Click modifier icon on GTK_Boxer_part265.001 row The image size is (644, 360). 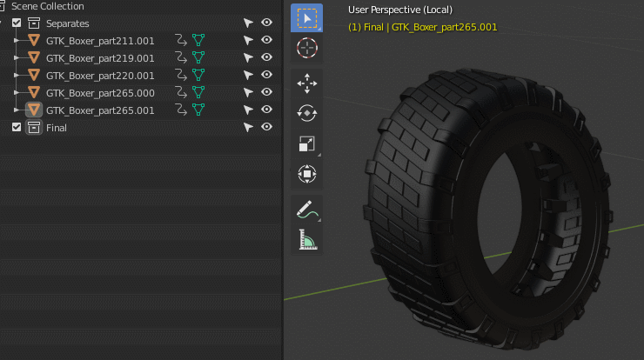(x=181, y=110)
